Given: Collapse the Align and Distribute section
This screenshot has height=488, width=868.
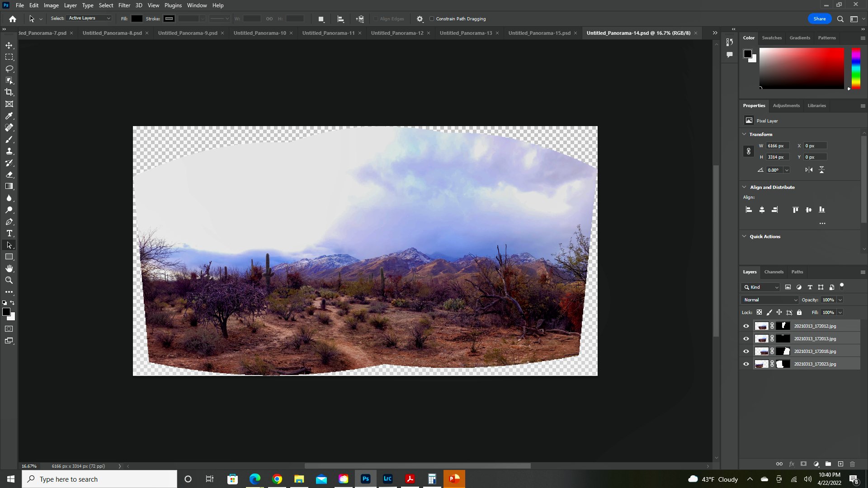Looking at the screenshot, I should coord(744,187).
